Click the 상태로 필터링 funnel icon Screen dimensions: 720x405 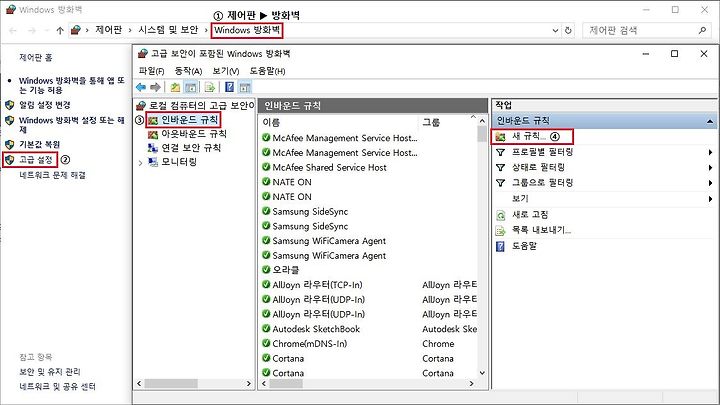[x=501, y=168]
